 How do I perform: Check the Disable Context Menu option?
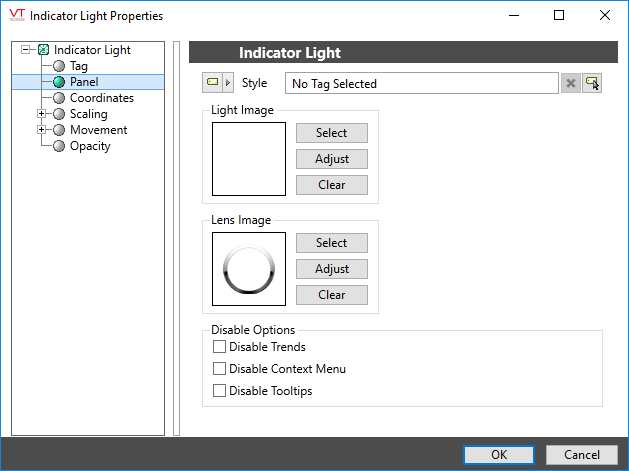click(x=220, y=369)
